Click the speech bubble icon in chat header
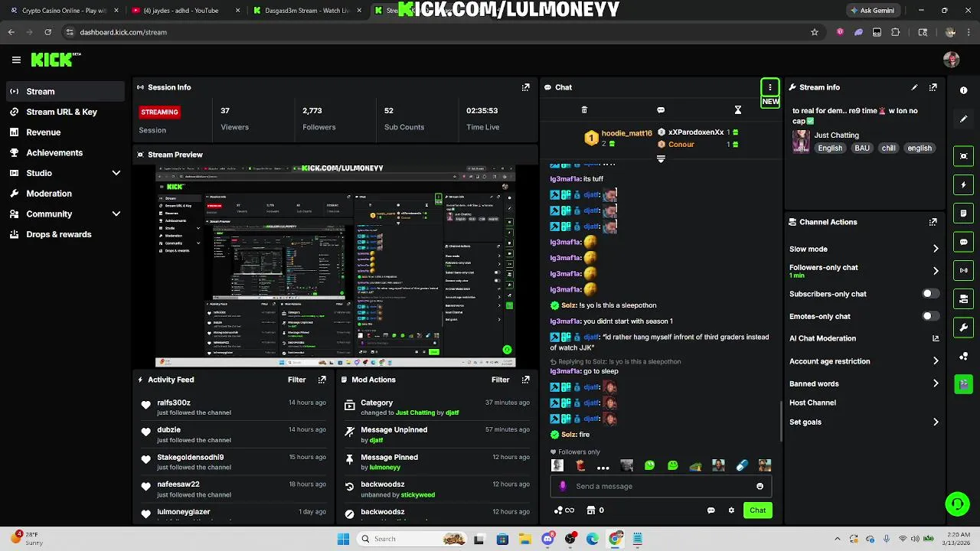Image resolution: width=980 pixels, height=551 pixels. 661,110
